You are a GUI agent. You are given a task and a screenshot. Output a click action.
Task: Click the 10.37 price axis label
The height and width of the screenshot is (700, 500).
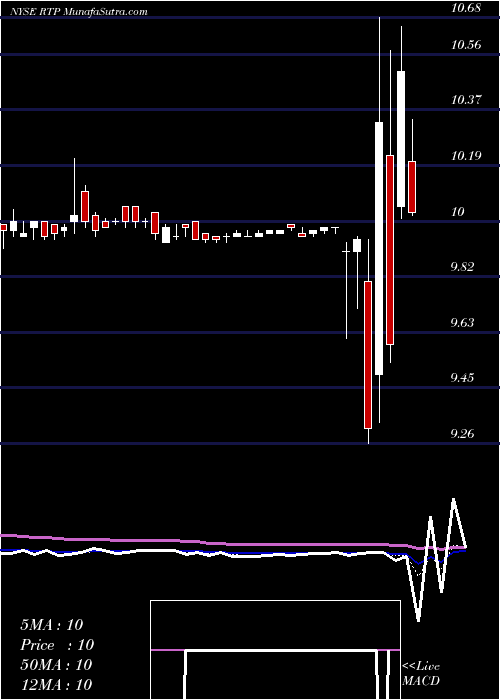point(466,100)
